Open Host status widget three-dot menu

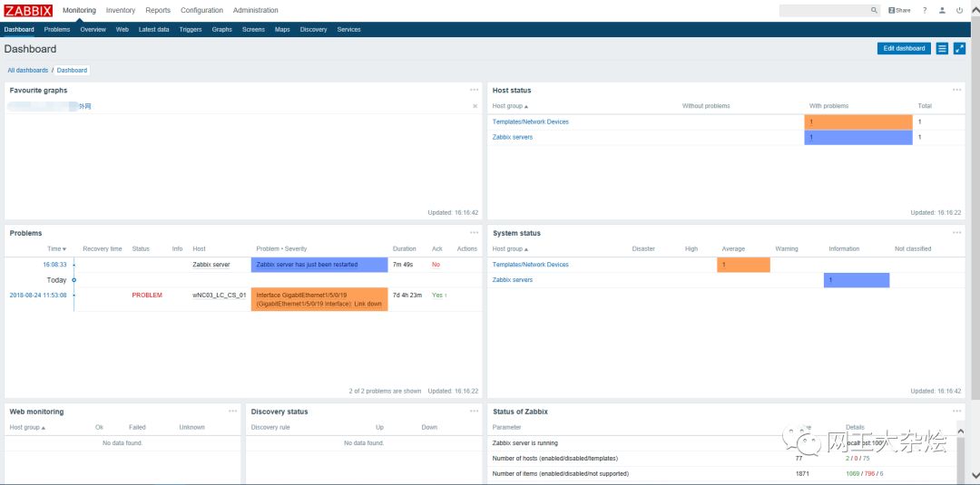(x=957, y=90)
